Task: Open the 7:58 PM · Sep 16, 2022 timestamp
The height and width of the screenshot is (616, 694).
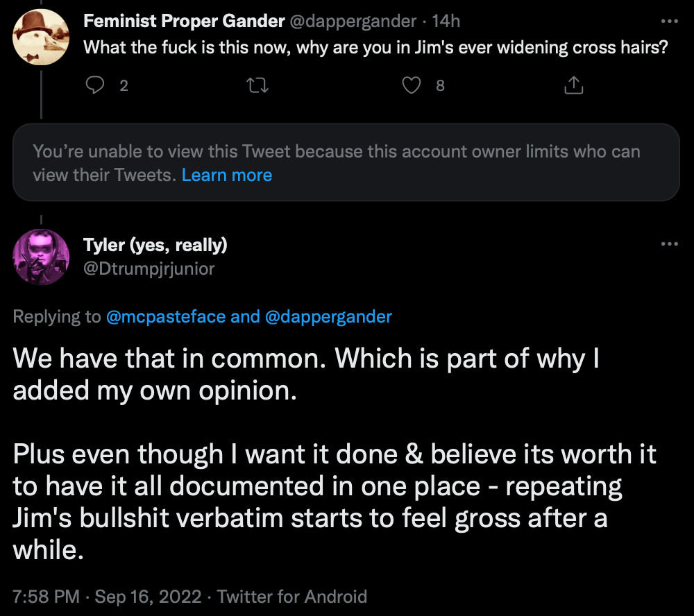Action: tap(109, 597)
